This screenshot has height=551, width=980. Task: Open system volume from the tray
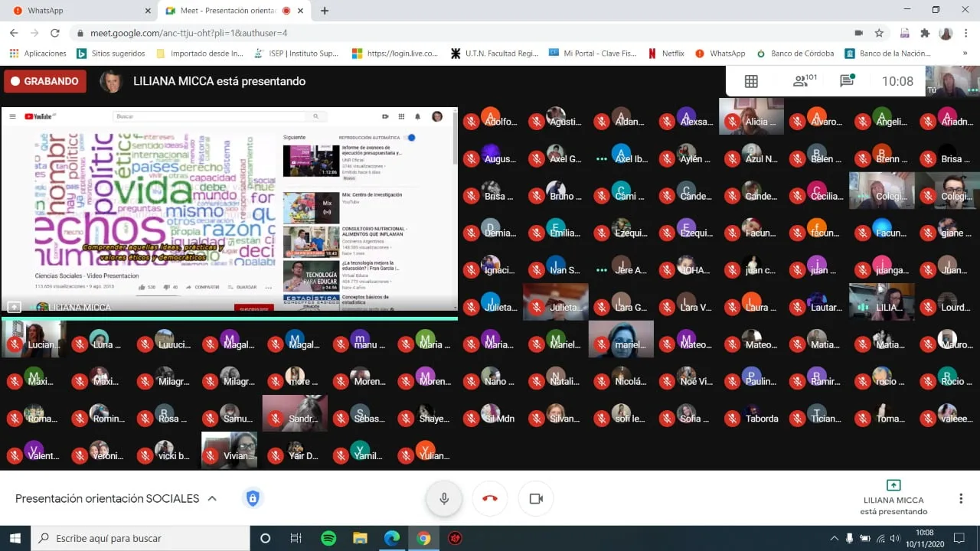(896, 538)
